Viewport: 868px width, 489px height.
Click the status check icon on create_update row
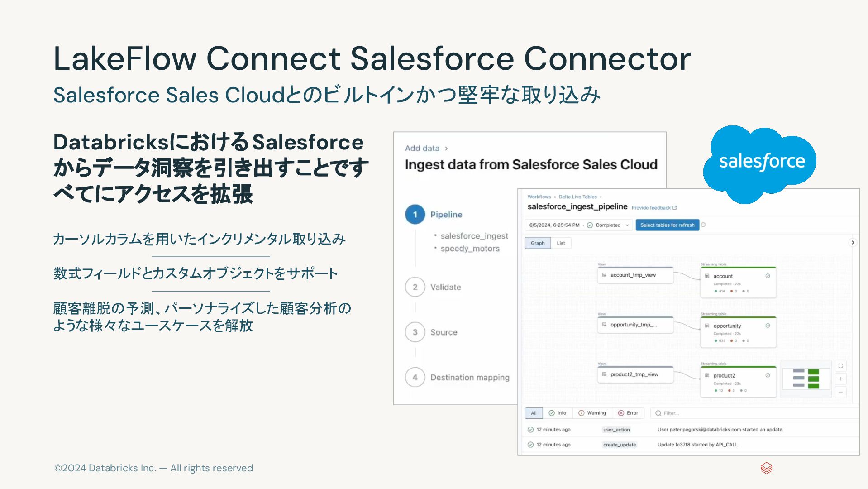(x=530, y=445)
